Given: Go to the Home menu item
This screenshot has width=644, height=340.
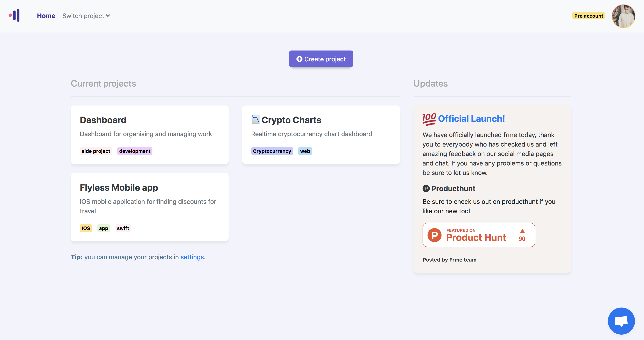Looking at the screenshot, I should coord(46,16).
